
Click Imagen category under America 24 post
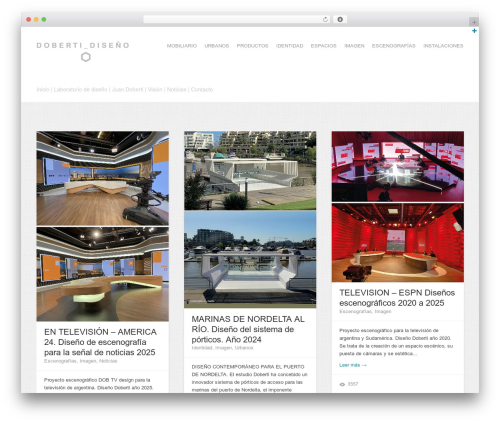tap(87, 361)
